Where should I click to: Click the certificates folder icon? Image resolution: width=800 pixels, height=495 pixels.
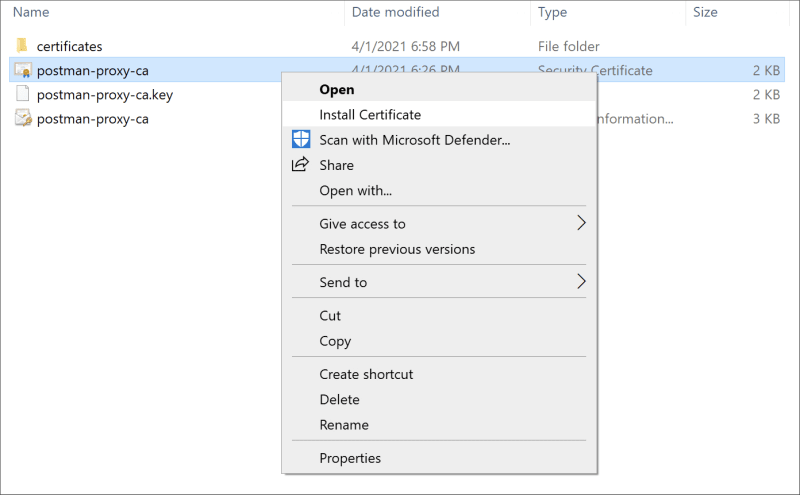click(x=23, y=46)
